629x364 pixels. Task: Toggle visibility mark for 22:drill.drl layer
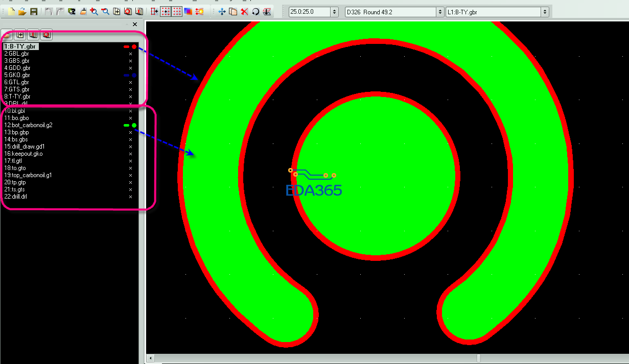pyautogui.click(x=130, y=197)
